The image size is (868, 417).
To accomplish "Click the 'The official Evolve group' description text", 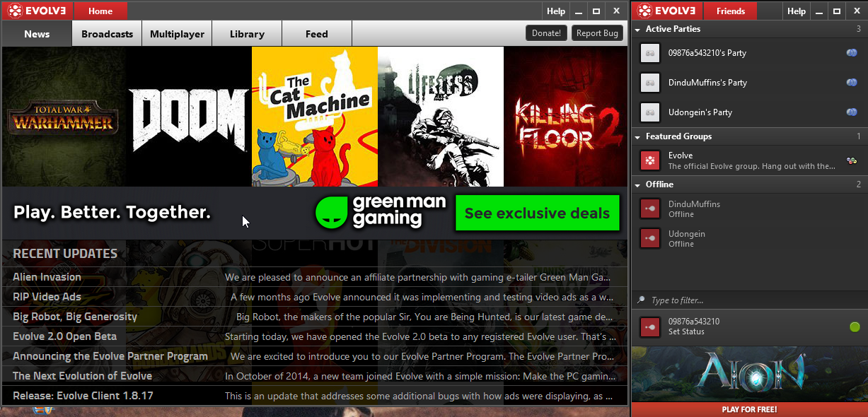I will pyautogui.click(x=752, y=166).
